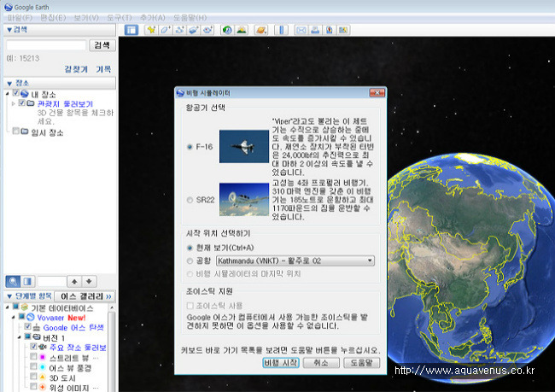Click the 주요 장소 둘러보기 eye icon

pos(43,347)
